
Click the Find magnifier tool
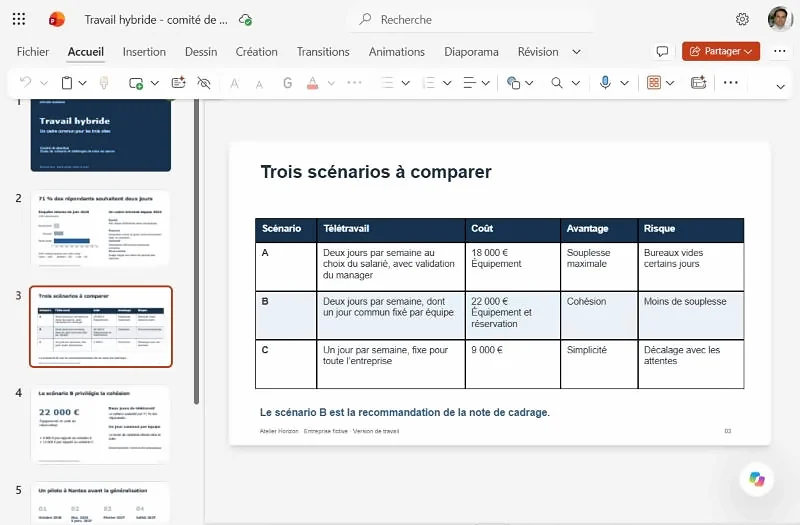point(557,83)
